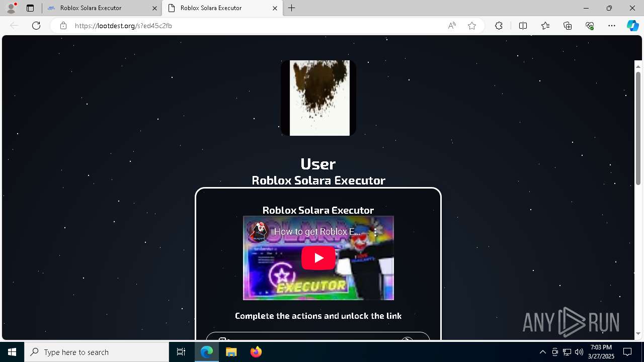The image size is (644, 362).
Task: Close the first Roblox Solara Executor tab
Action: [x=154, y=8]
